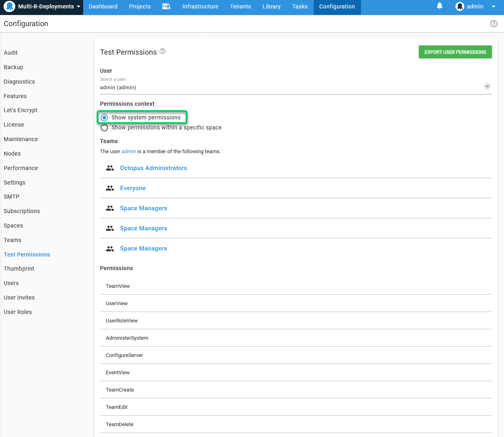Open the Octopus Administrators team link

coord(153,168)
